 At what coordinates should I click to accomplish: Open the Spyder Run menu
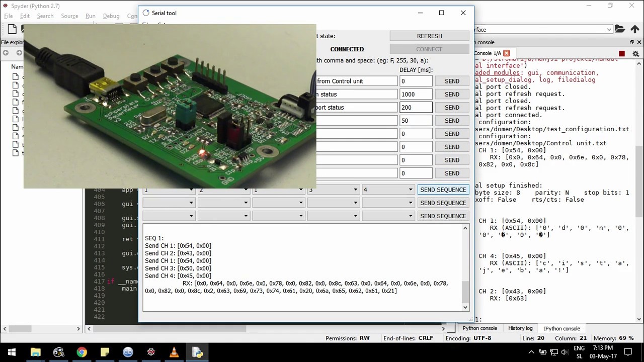(x=91, y=16)
